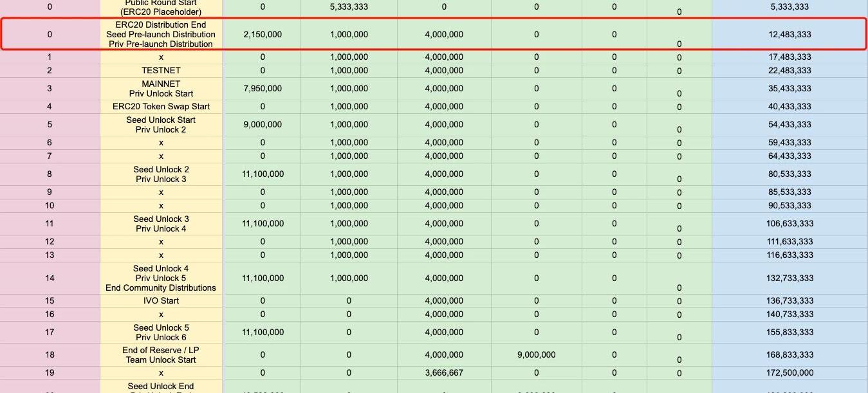The width and height of the screenshot is (868, 393).
Task: Click the 'Public Round Start (ERC20 Placeholder)' cell
Action: [x=161, y=8]
